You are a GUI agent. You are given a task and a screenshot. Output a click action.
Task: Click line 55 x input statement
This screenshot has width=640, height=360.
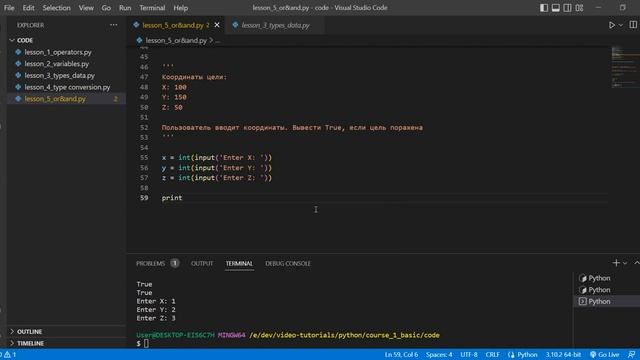coord(217,158)
